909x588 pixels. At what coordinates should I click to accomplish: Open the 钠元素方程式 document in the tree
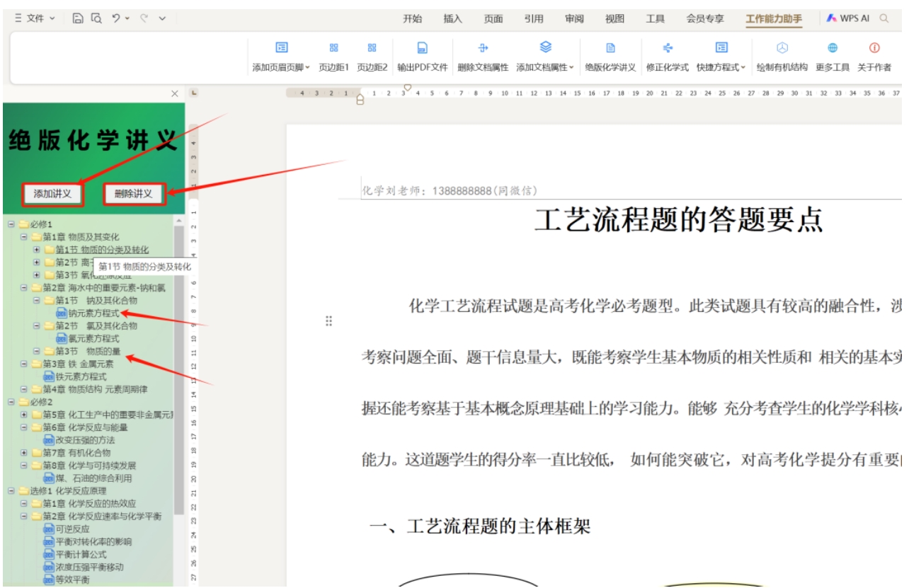pos(93,313)
